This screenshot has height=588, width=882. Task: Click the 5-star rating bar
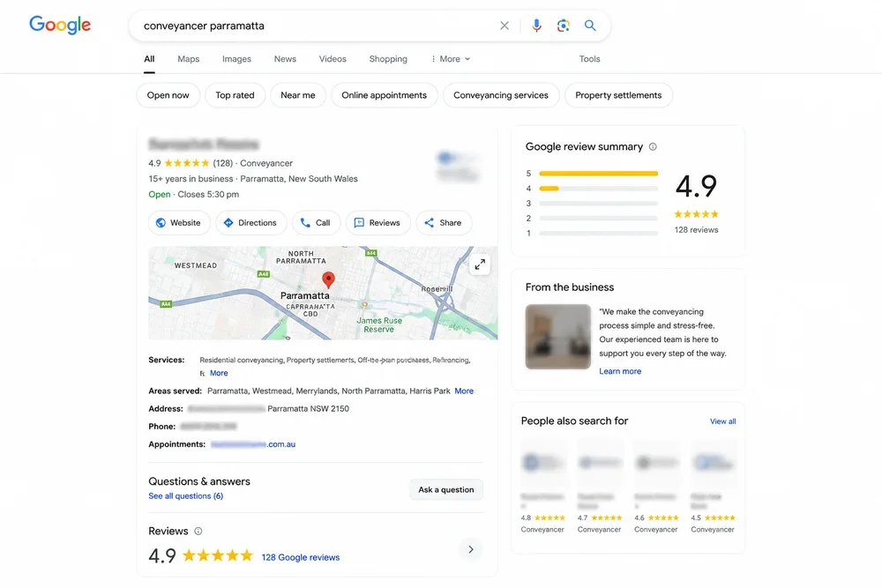pos(599,173)
